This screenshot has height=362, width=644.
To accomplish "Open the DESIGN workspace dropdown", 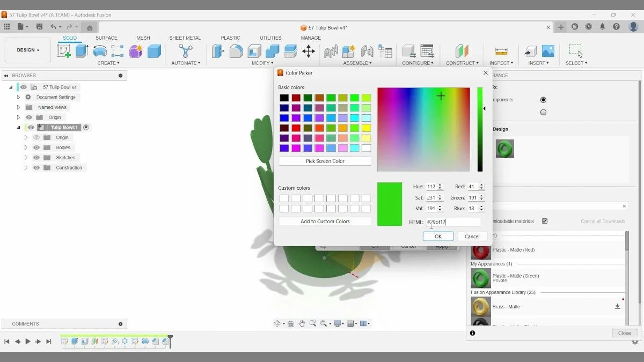I will pos(27,50).
